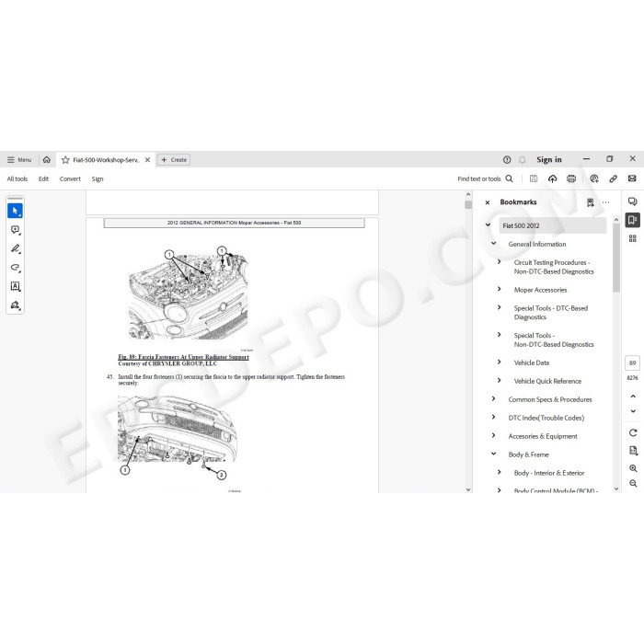Click the share link icon

click(614, 178)
